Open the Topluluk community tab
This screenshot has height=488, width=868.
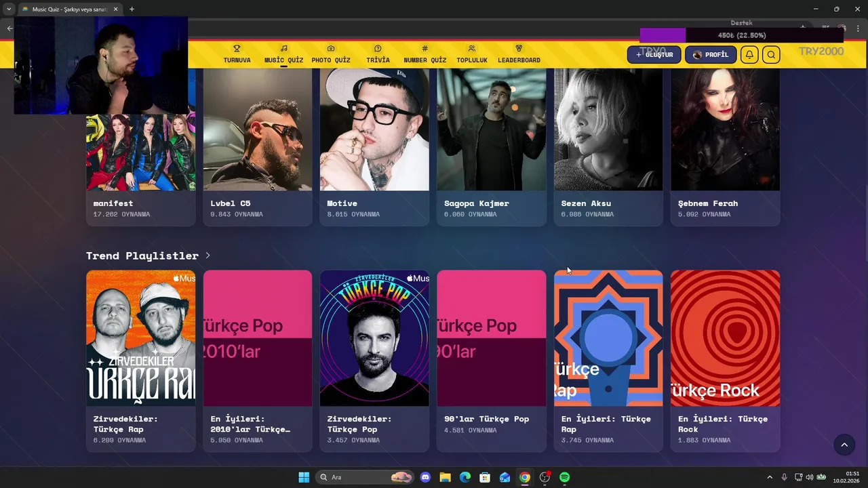pos(472,54)
